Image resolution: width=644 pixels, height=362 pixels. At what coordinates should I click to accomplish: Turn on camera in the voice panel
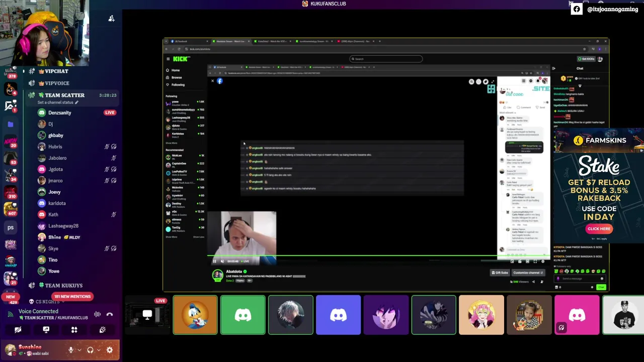(18, 330)
